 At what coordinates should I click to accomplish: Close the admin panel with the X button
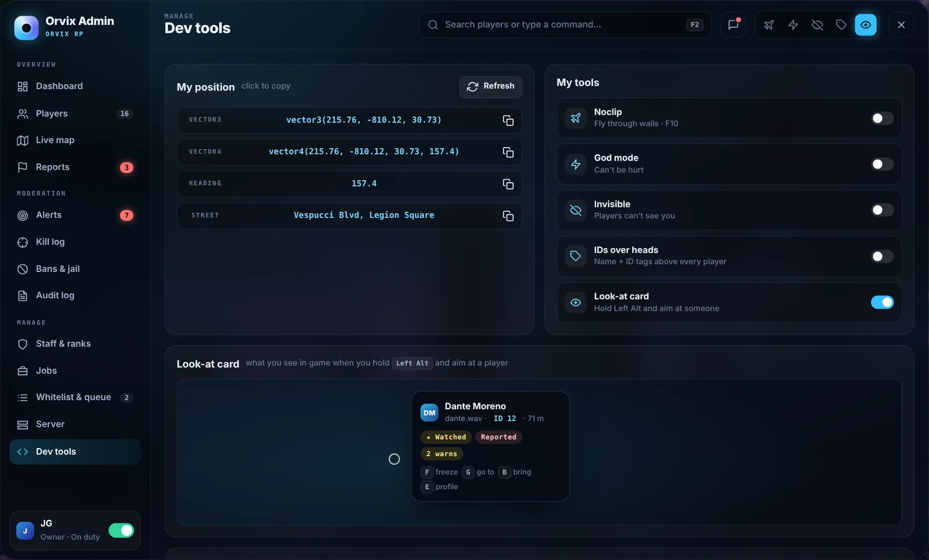[901, 25]
